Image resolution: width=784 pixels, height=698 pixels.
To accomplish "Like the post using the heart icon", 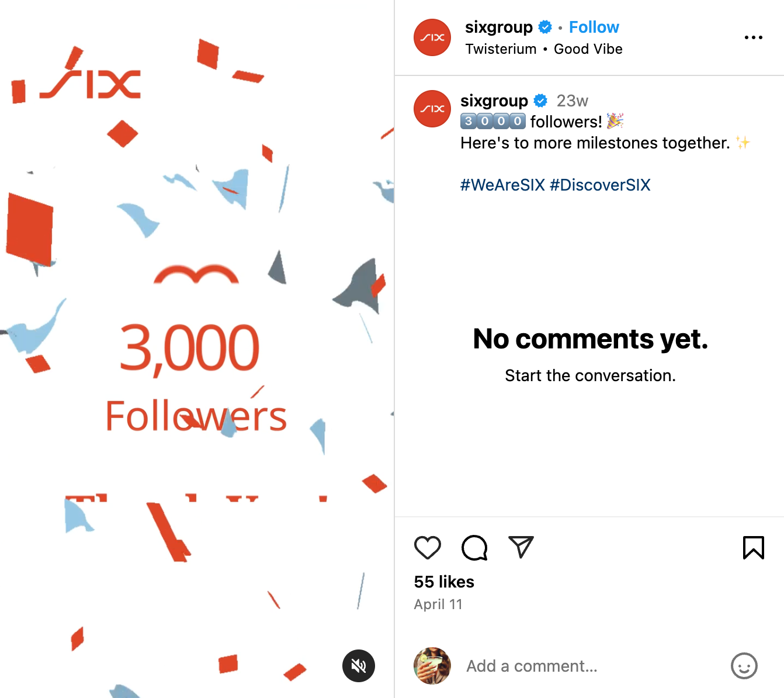I will pyautogui.click(x=427, y=548).
